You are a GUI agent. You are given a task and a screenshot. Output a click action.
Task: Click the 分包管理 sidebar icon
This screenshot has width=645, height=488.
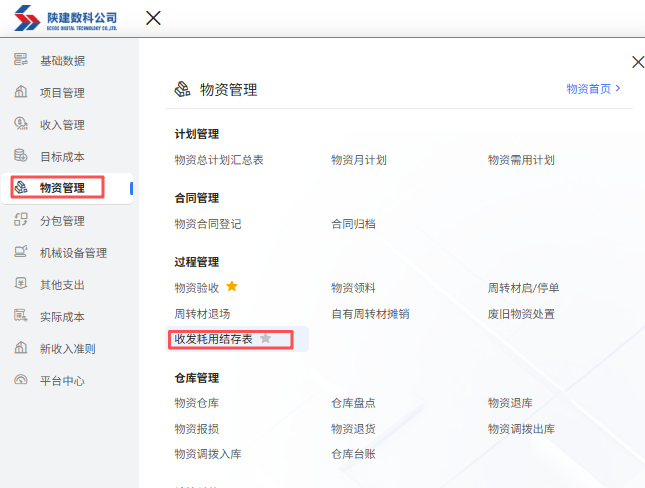point(20,220)
